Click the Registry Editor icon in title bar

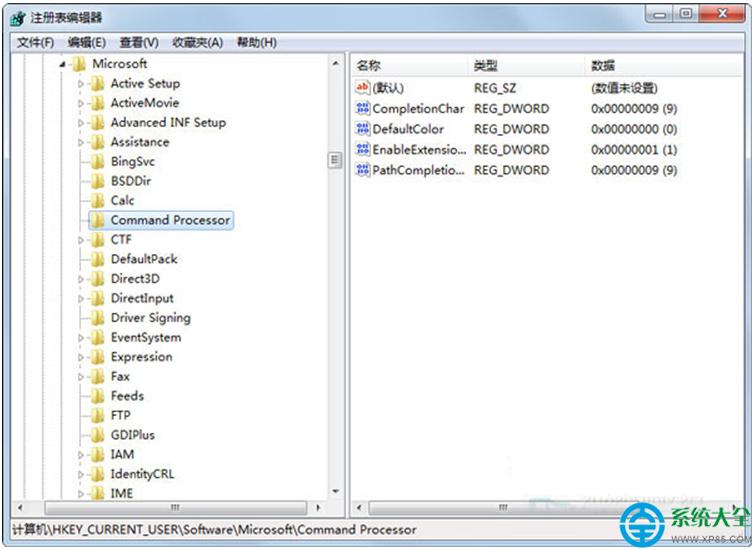(x=18, y=17)
